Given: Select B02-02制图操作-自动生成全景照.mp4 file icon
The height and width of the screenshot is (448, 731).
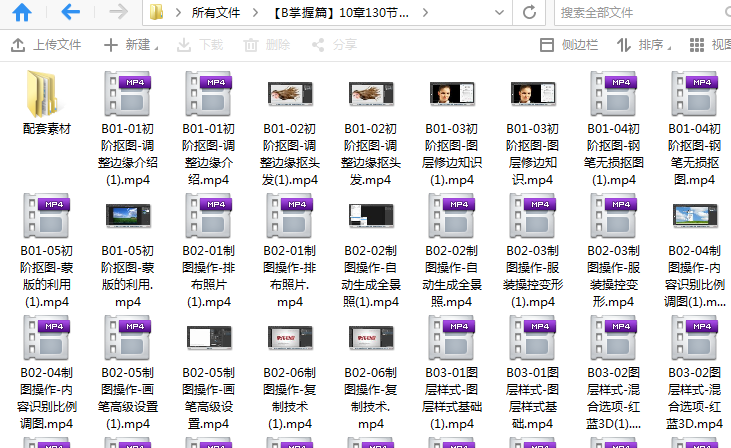Looking at the screenshot, I should tap(452, 215).
